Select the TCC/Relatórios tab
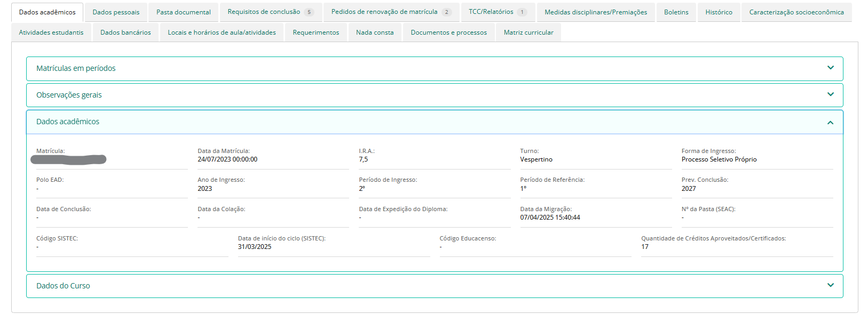The height and width of the screenshot is (322, 868). tap(491, 12)
